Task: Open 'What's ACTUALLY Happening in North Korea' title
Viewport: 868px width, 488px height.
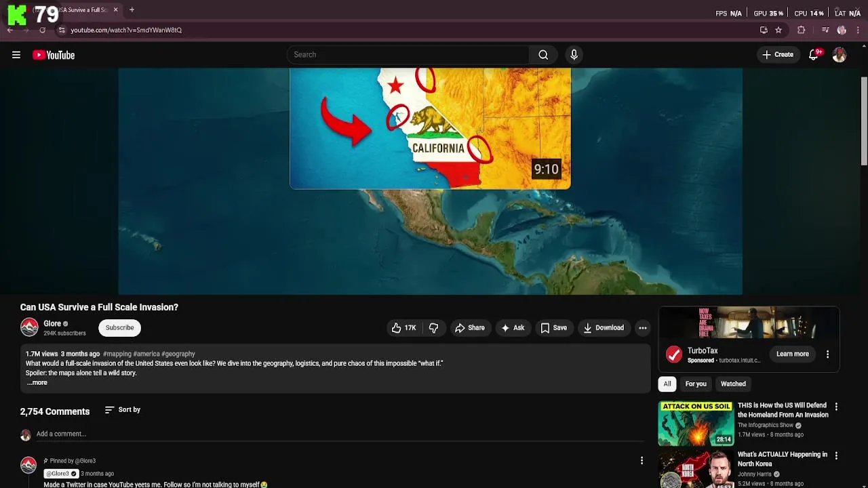Action: point(783,460)
